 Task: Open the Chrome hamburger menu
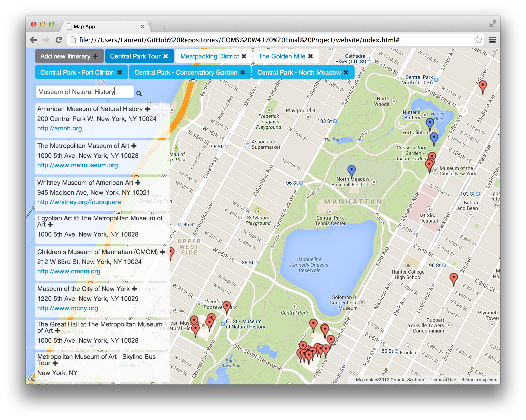[492, 40]
